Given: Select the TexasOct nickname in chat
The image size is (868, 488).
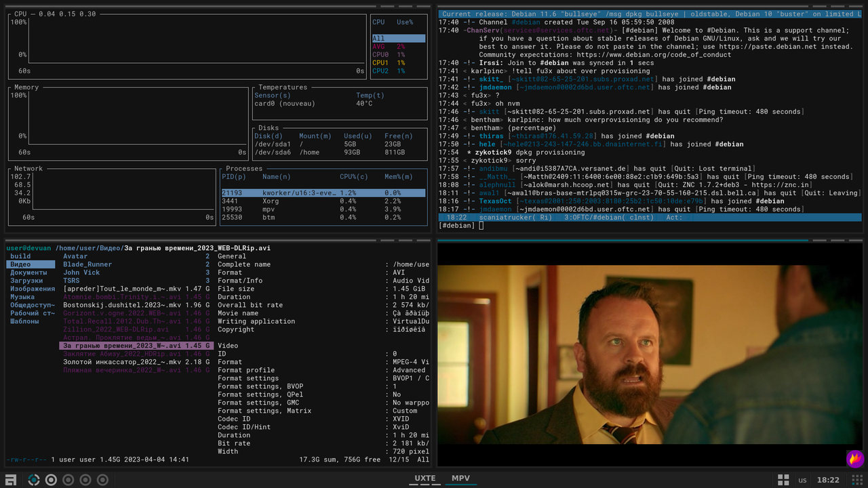Looking at the screenshot, I should point(496,201).
